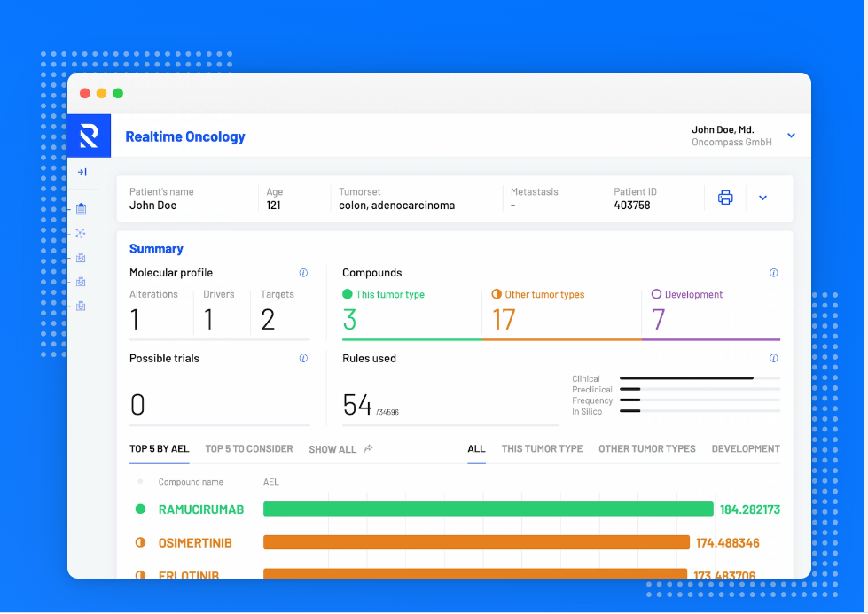Select THIS TUMOR TYPE filter tab above compound list
Image resolution: width=868 pixels, height=614 pixels.
click(x=542, y=448)
